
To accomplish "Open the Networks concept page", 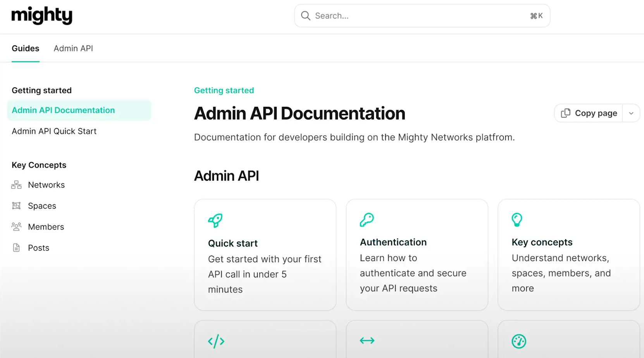I will pos(46,185).
